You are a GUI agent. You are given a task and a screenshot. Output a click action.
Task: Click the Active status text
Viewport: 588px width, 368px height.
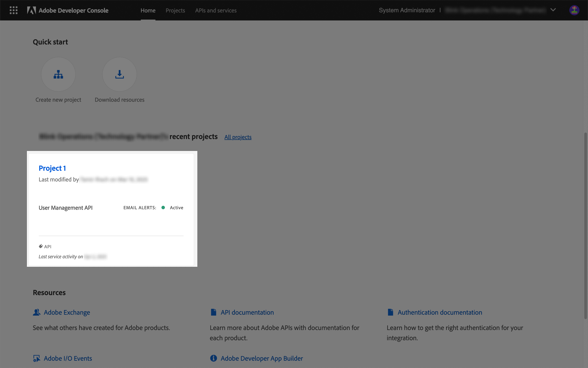point(177,208)
